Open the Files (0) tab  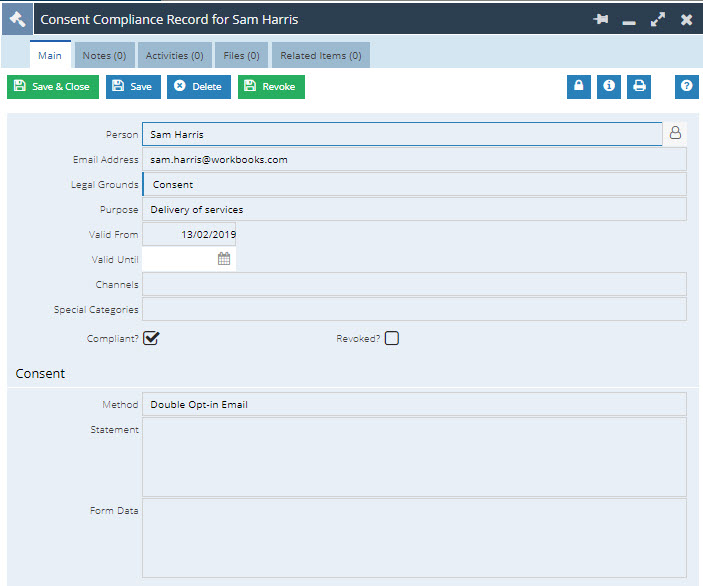(x=242, y=55)
